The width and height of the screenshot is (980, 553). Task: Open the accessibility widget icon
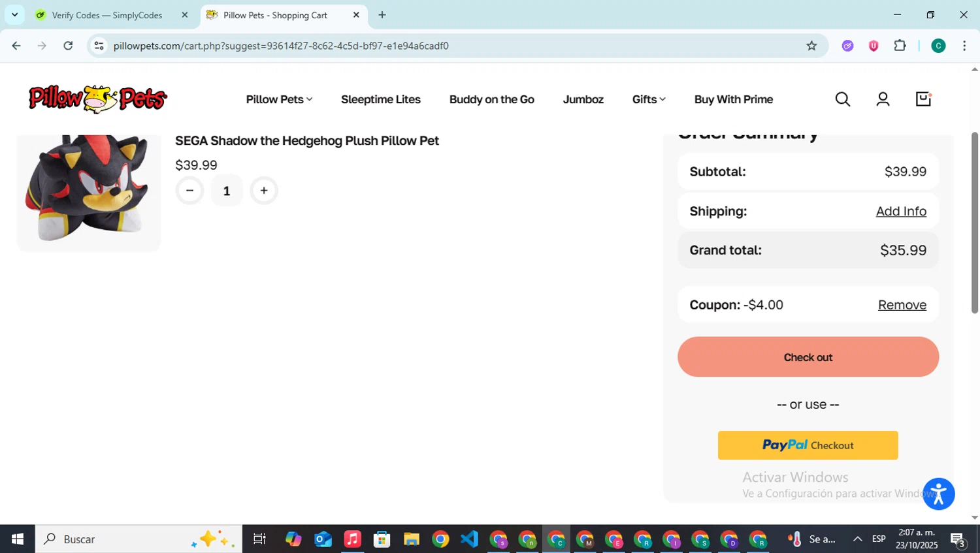tap(939, 494)
